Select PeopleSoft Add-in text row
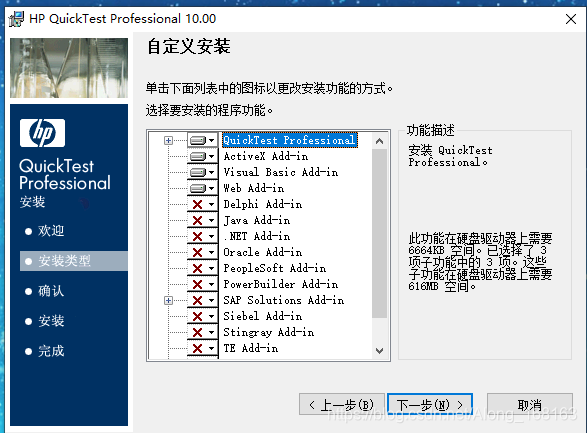Viewport: 587px width, 433px height. (x=275, y=268)
